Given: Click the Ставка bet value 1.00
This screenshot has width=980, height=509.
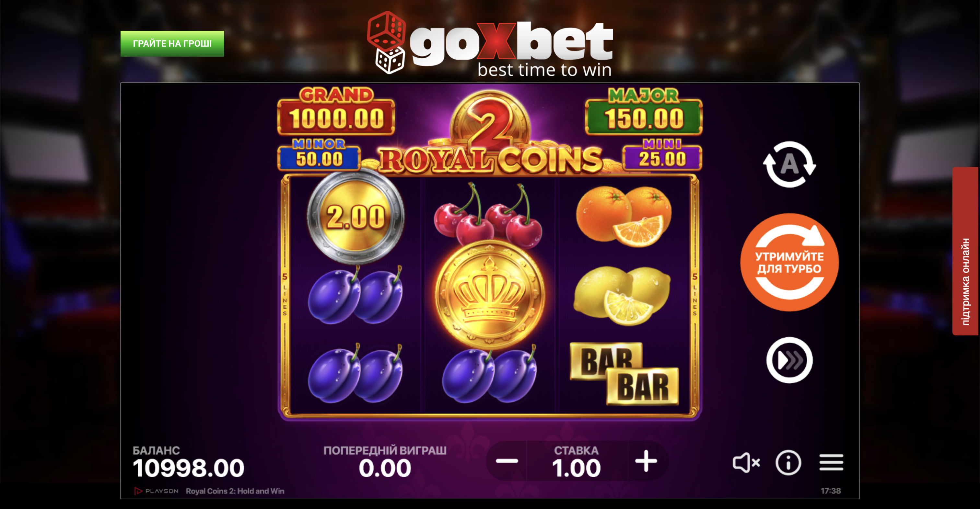Looking at the screenshot, I should 576,468.
